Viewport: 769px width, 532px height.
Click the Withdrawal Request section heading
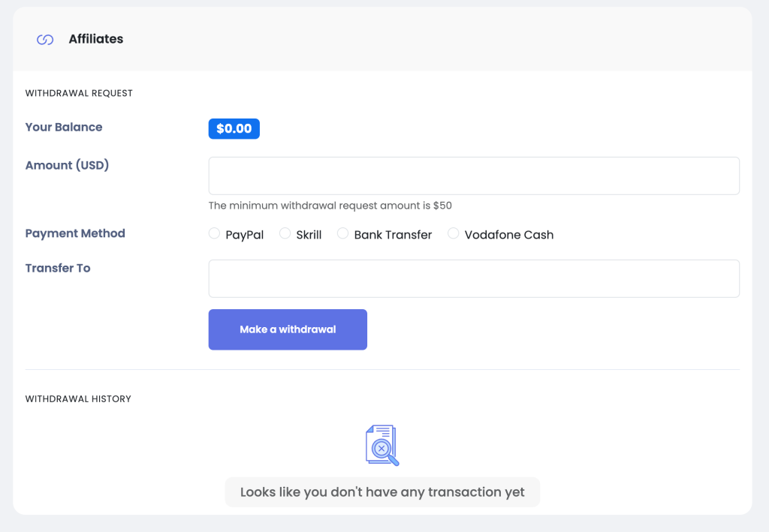(x=79, y=93)
